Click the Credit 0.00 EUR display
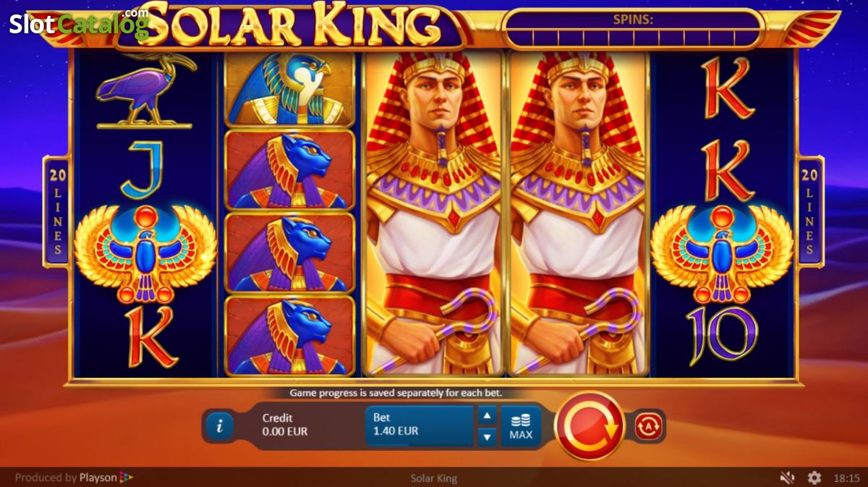This screenshot has width=868, height=487. point(285,425)
